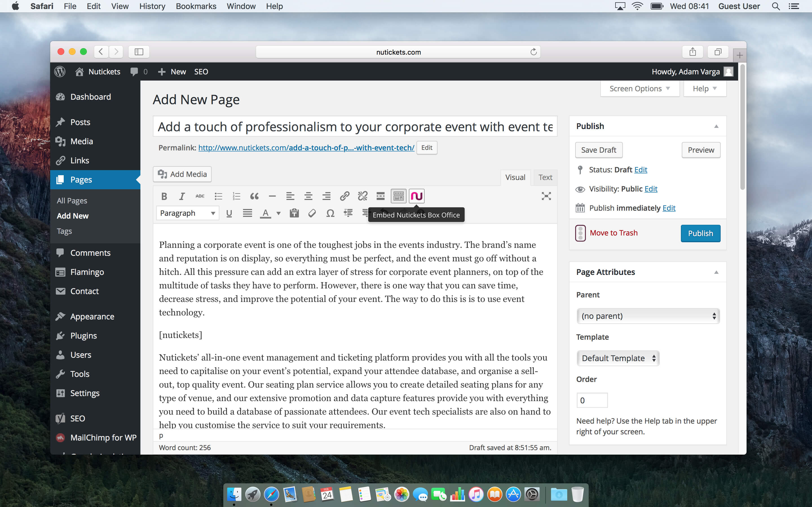Click the insert link icon
Screen dimensions: 812x507
344,196
